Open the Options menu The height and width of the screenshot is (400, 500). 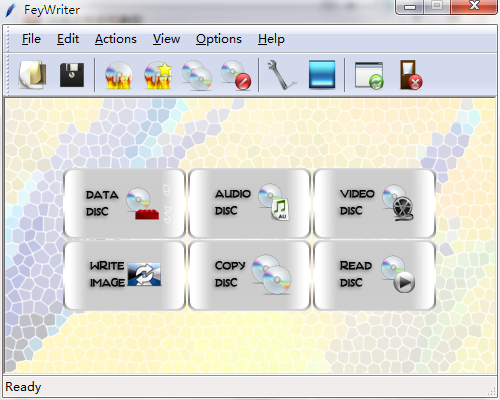pos(219,39)
